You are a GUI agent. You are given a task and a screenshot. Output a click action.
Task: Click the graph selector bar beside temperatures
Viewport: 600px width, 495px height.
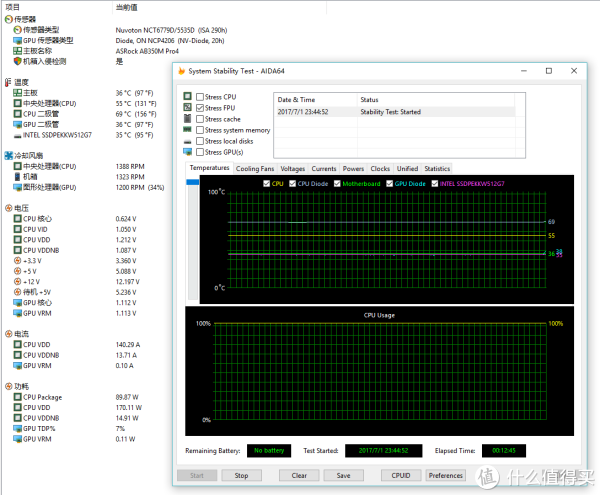tap(192, 239)
